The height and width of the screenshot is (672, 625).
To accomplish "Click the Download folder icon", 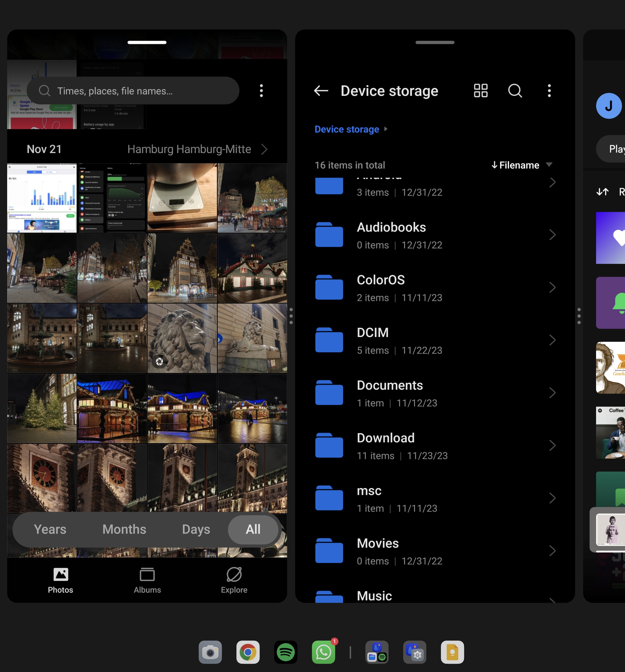I will pyautogui.click(x=329, y=446).
